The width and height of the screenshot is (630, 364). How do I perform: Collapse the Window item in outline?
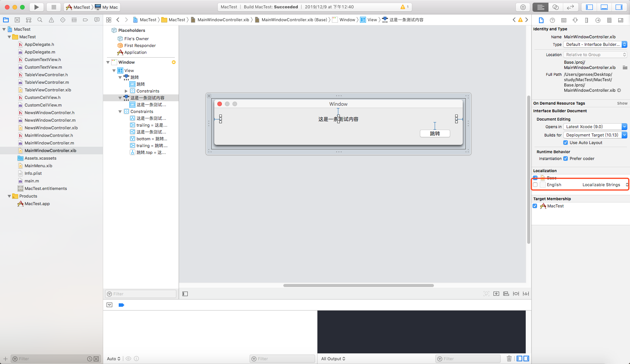108,62
